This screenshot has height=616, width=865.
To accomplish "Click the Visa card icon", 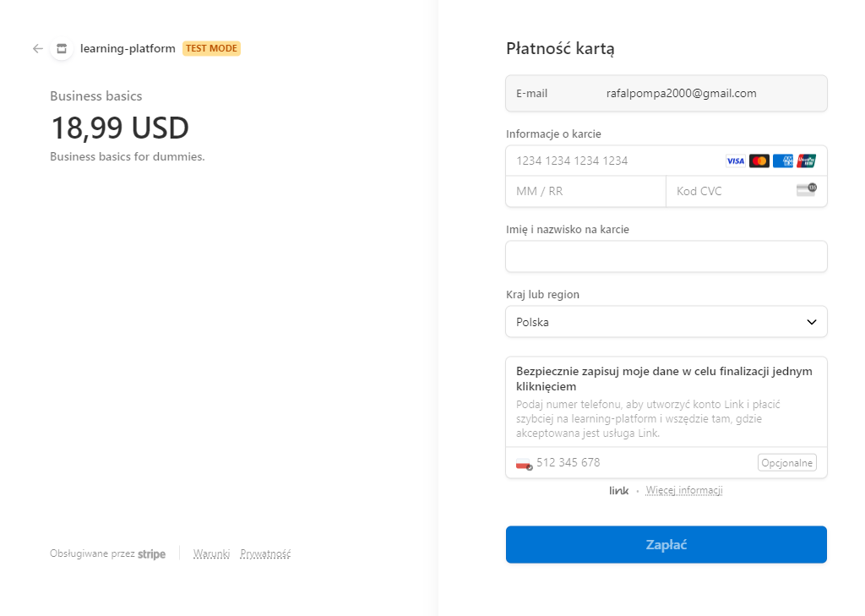I will tap(735, 161).
